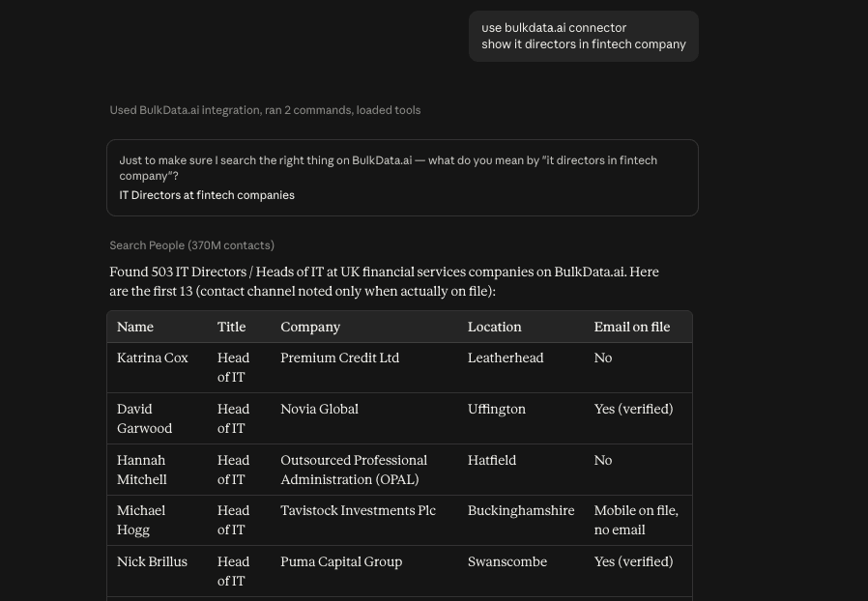The width and height of the screenshot is (868, 601).
Task: Click the 'Company' column header
Action: 310,327
